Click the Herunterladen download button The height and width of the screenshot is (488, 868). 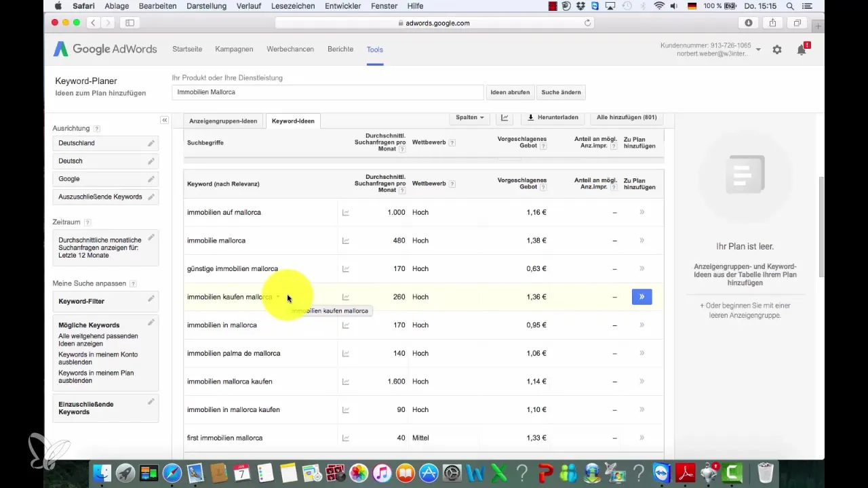tap(553, 117)
